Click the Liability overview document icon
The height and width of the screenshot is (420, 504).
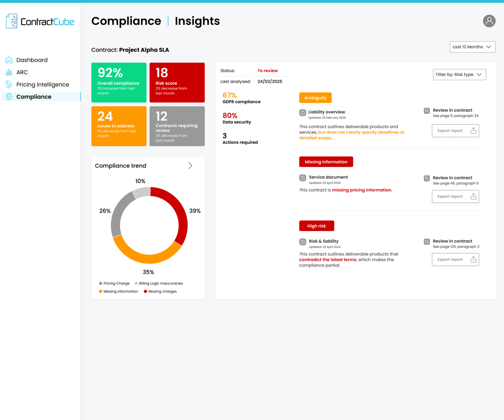pos(302,113)
